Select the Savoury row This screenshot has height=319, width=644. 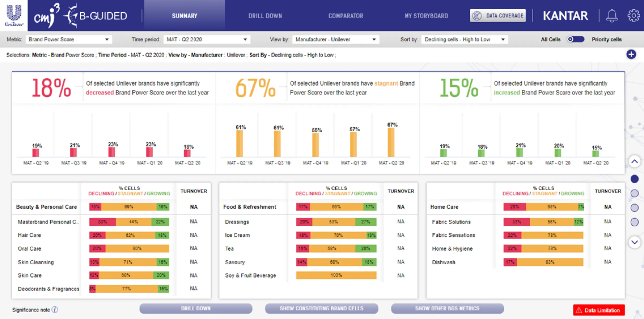tap(318, 262)
